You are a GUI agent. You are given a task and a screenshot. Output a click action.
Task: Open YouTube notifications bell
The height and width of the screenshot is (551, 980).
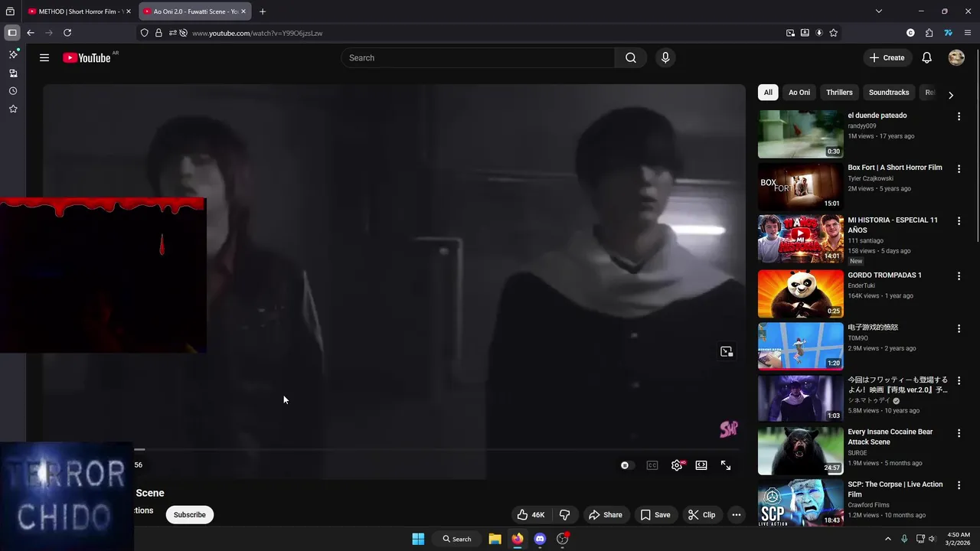click(x=926, y=57)
